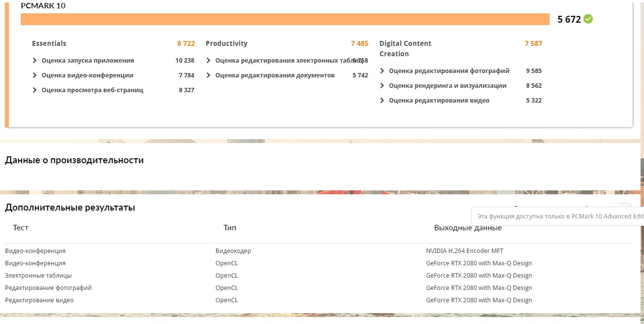The image size is (644, 324).
Task: Select the Essentials group heading
Action: [x=49, y=43]
